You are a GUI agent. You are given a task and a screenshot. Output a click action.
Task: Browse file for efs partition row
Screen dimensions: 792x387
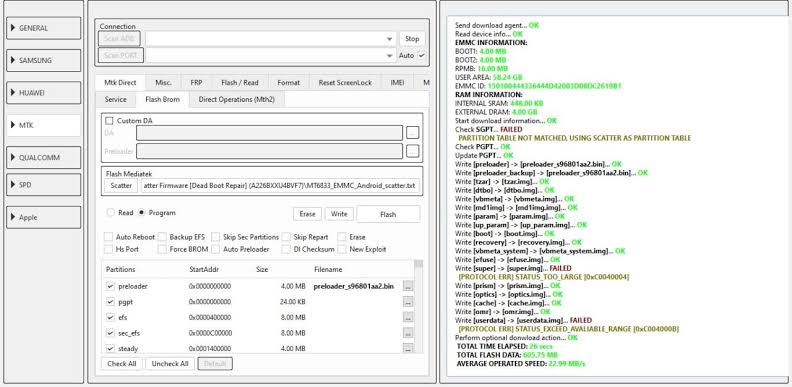pos(408,318)
